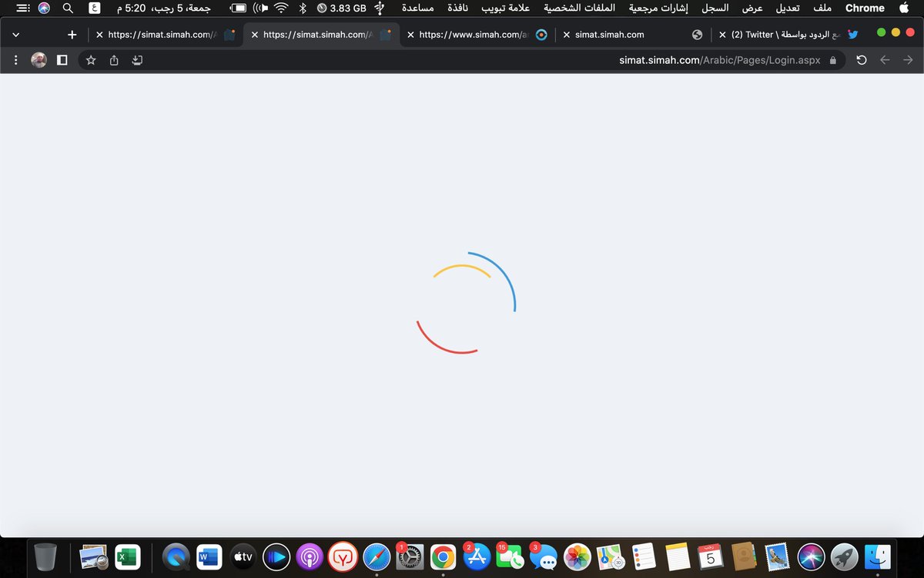
Task: Open the Chrome application menu
Action: tap(865, 8)
